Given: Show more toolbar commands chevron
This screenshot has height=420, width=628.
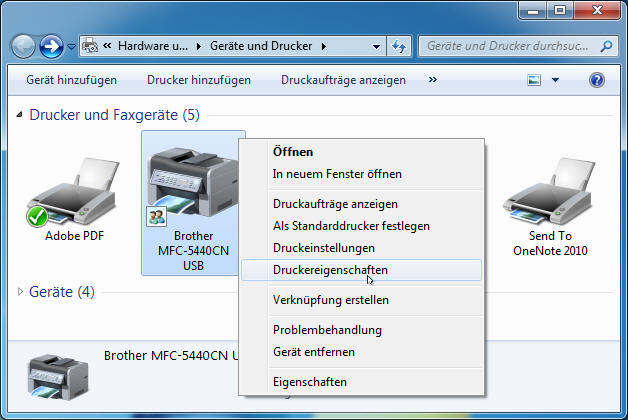Looking at the screenshot, I should tap(432, 80).
